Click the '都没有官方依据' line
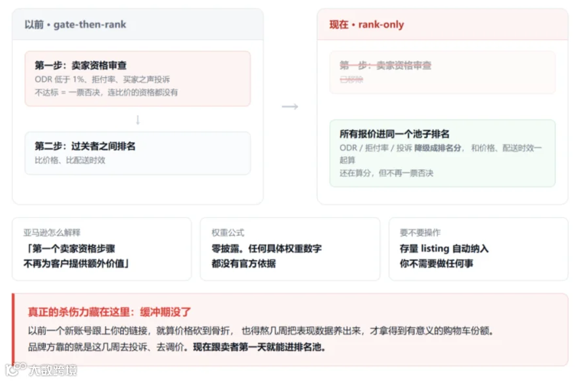Image resolution: width=588 pixels, height=381 pixels. (x=244, y=263)
